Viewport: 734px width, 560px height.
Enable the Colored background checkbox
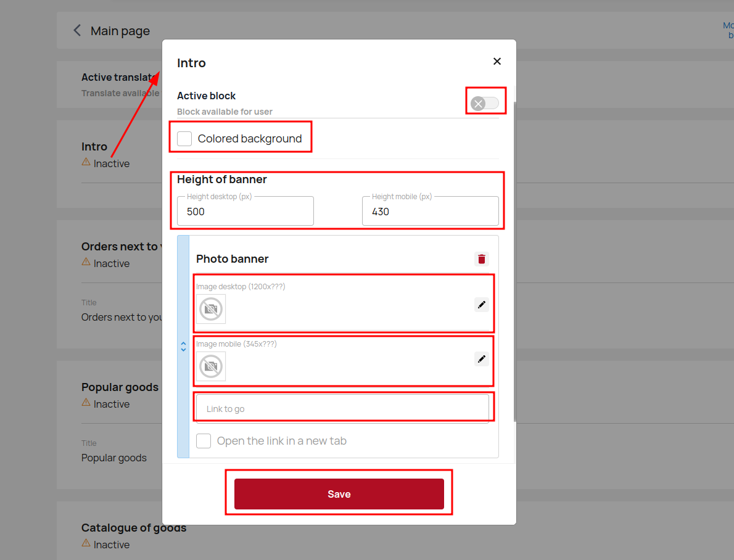tap(184, 139)
